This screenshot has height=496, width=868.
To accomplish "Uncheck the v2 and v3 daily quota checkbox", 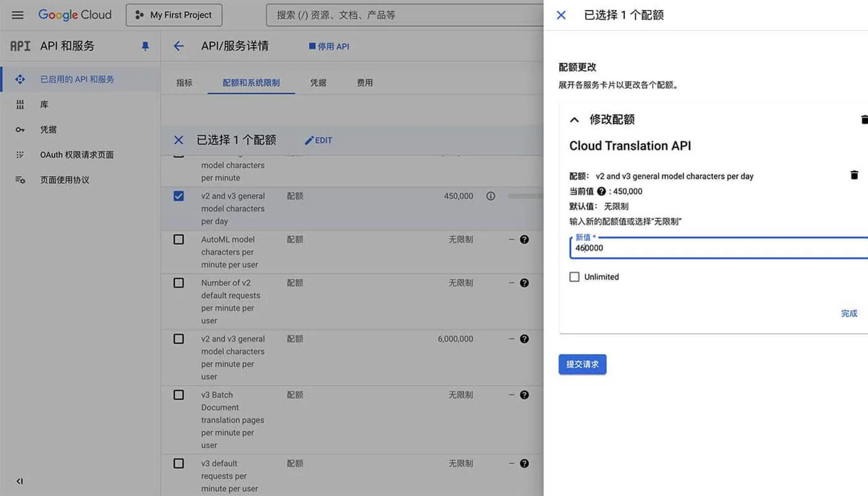I will (x=179, y=196).
